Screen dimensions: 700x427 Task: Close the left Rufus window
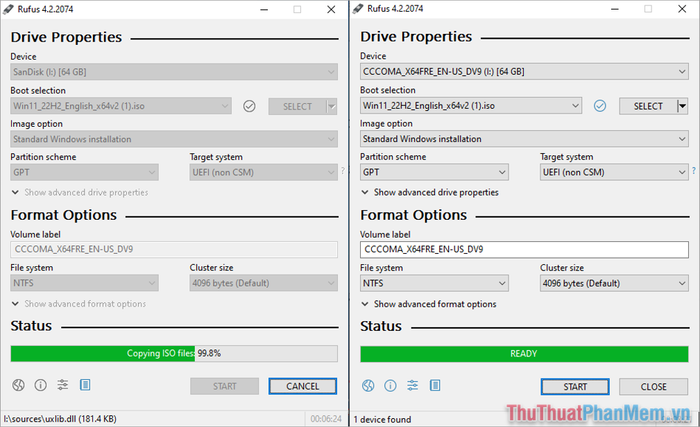click(x=331, y=9)
